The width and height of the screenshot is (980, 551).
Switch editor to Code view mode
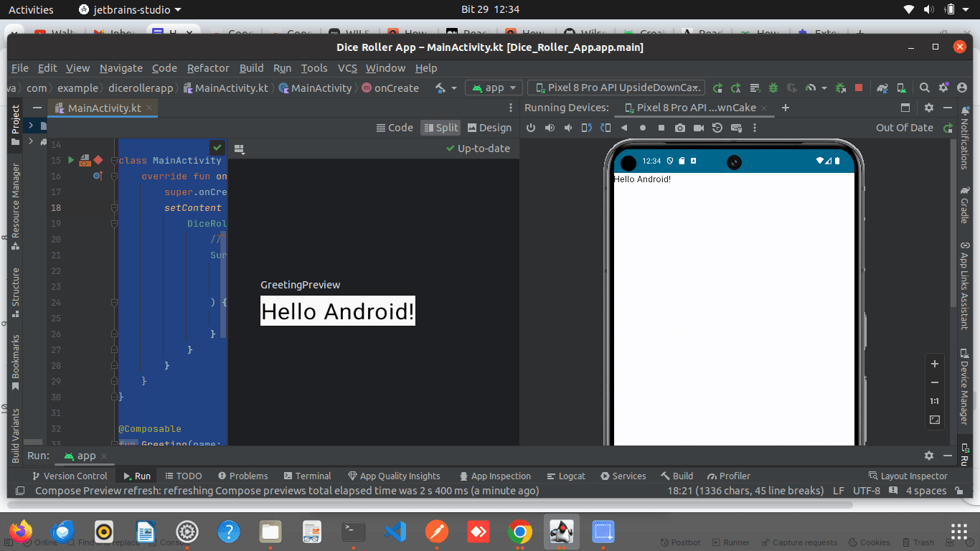coord(395,128)
